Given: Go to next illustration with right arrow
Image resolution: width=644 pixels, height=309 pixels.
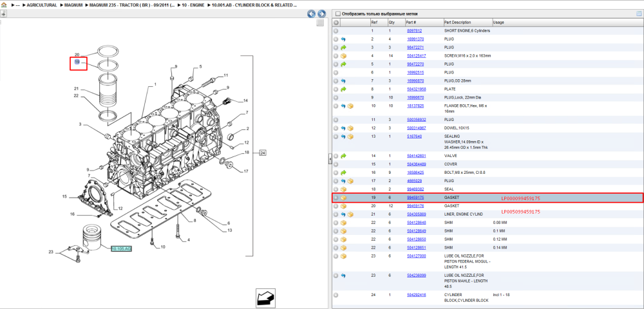Looking at the screenshot, I should click(321, 14).
